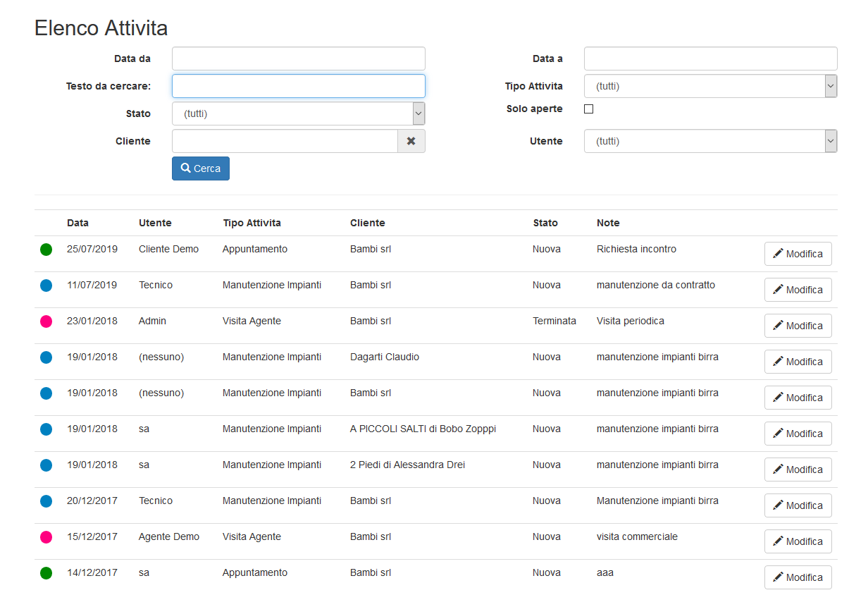Image resolution: width=868 pixels, height=595 pixels.
Task: Click the green status dot for 25/07/2019
Action: pyautogui.click(x=46, y=250)
